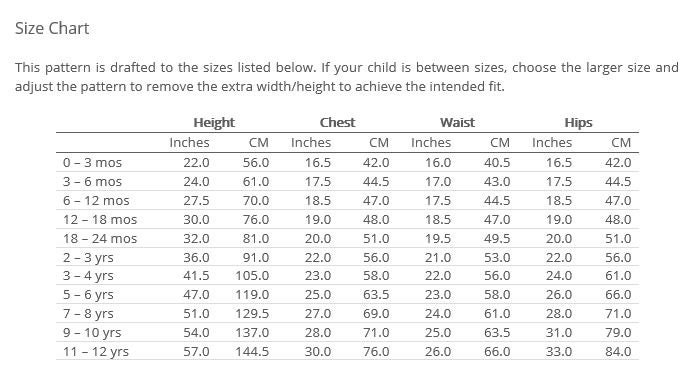Click the 6 – 12 mos row label

pos(96,201)
